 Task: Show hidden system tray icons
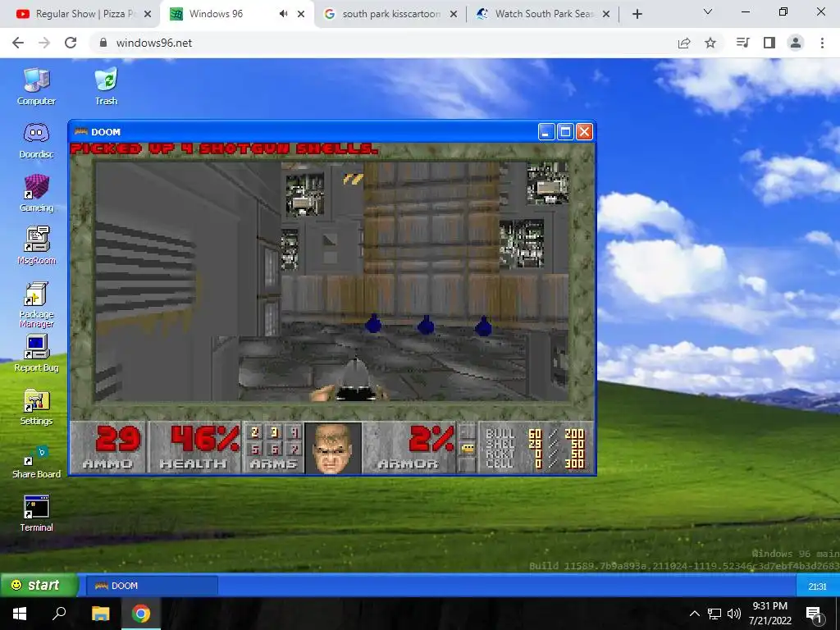[x=694, y=614]
